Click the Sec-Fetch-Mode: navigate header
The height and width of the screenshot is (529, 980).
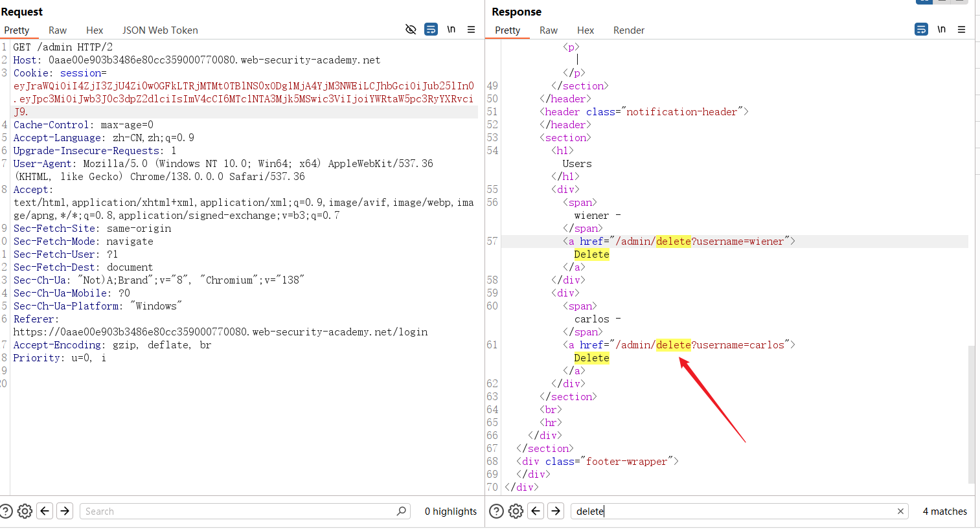84,242
